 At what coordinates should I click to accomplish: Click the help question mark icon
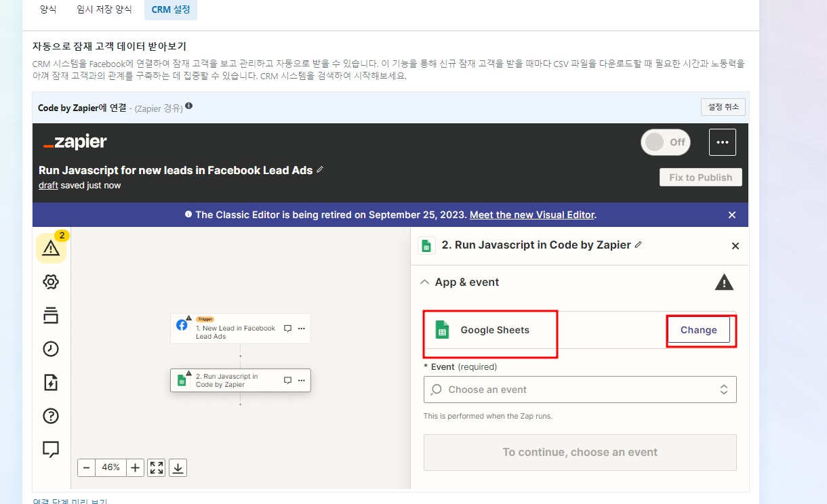[x=51, y=416]
